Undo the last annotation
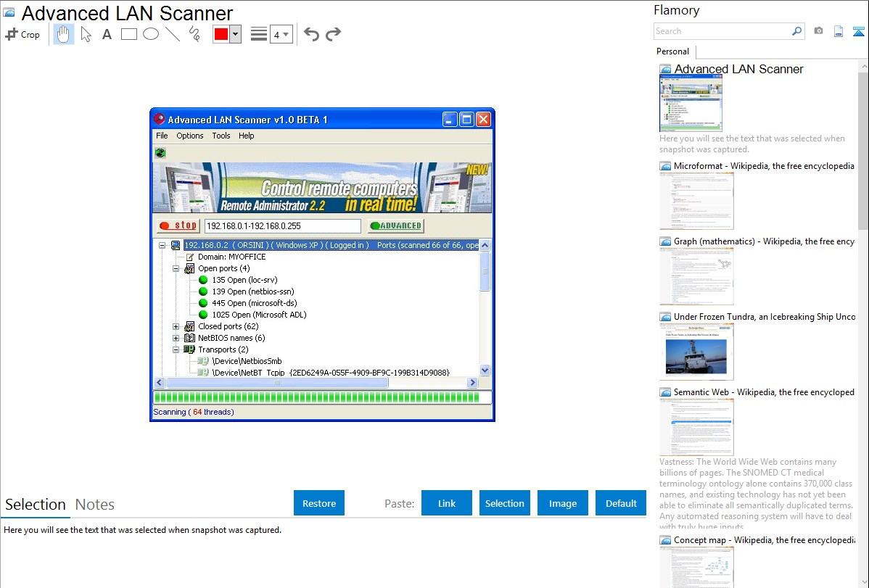 (x=311, y=34)
